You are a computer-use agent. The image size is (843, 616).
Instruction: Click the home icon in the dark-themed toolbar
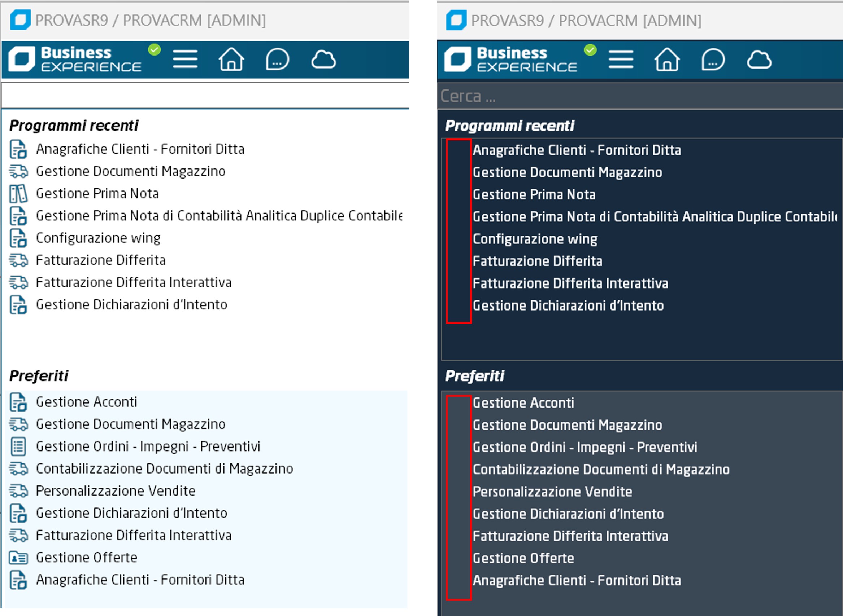tap(667, 60)
